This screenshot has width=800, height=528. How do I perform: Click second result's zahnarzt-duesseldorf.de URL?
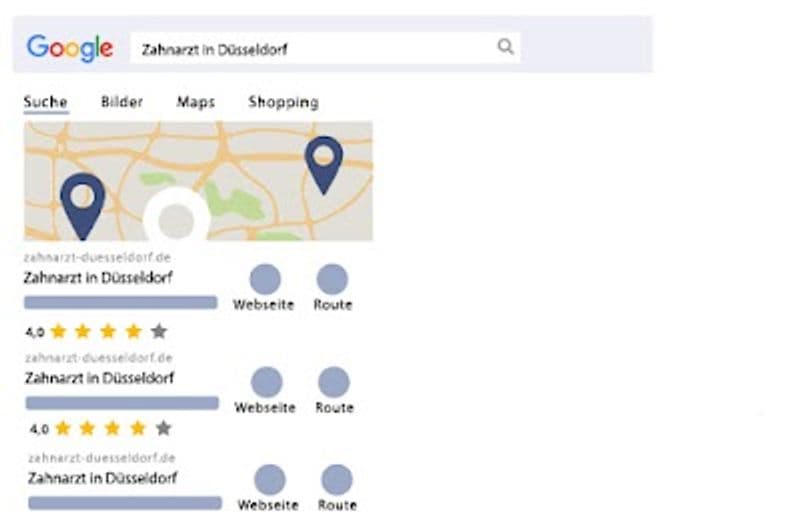pyautogui.click(x=98, y=358)
